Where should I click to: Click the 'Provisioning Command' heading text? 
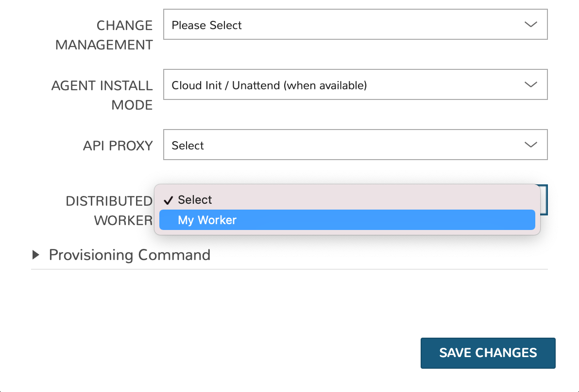[130, 255]
